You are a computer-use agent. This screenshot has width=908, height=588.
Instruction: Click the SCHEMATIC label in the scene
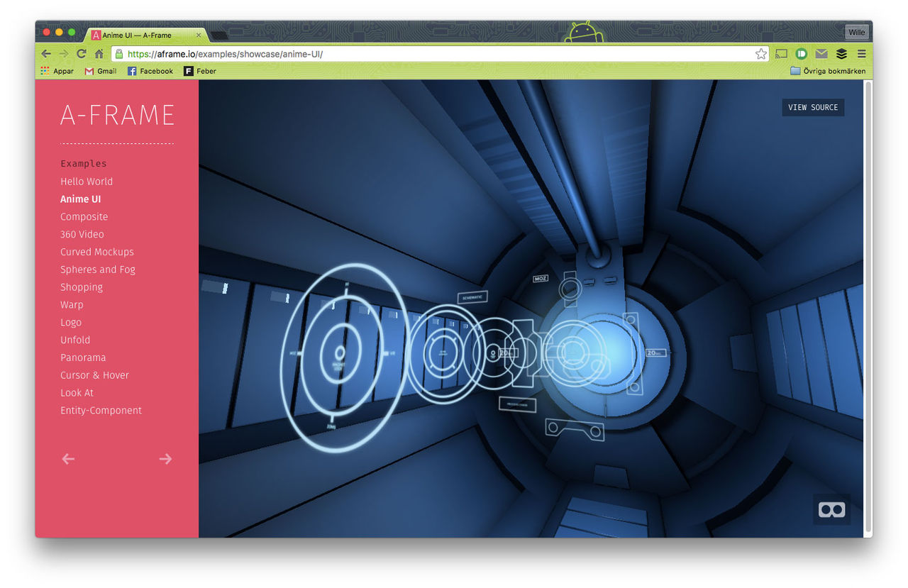472,298
